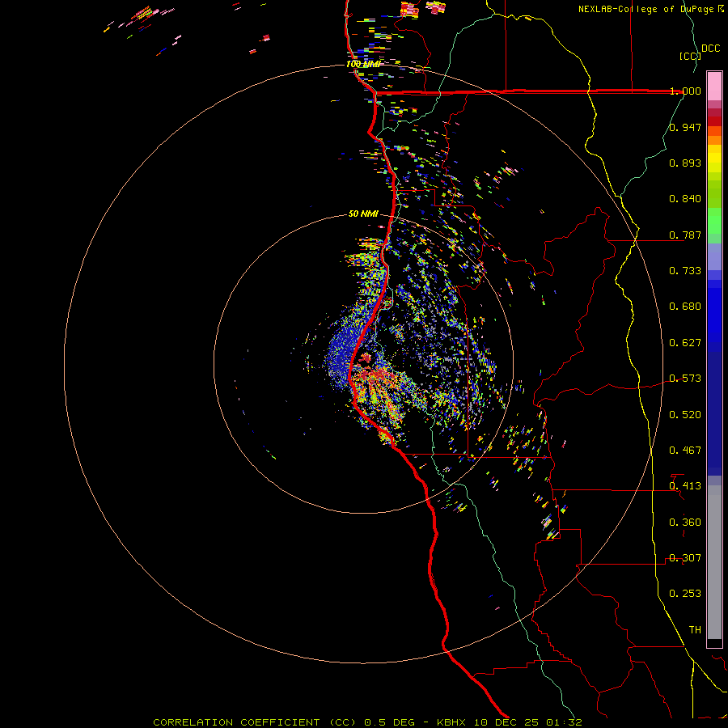Click the 0.520 scale value
Viewport: 728px width, 728px height.
click(x=685, y=415)
